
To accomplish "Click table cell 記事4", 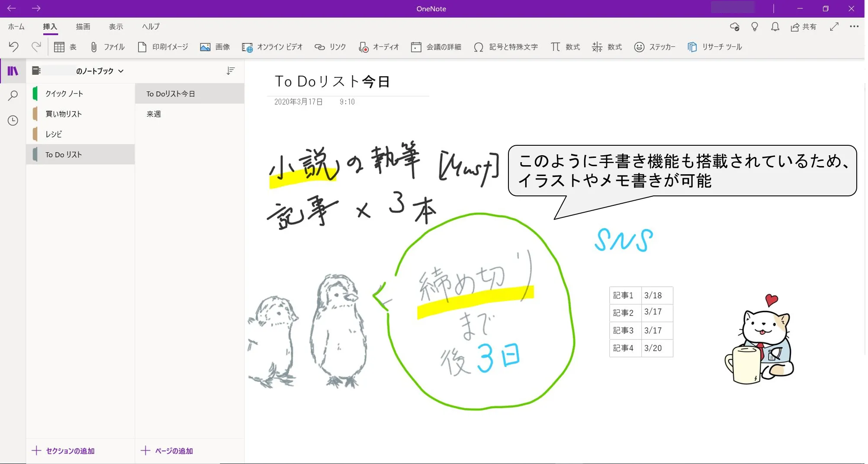I will point(625,348).
